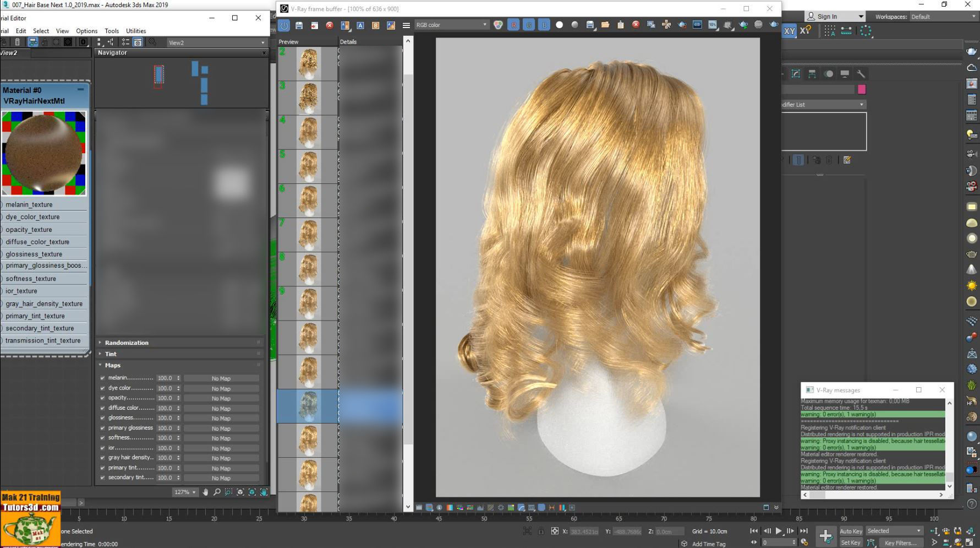The width and height of the screenshot is (980, 548).
Task: Remove selected image with red X in history toolbar
Action: pyautogui.click(x=330, y=25)
